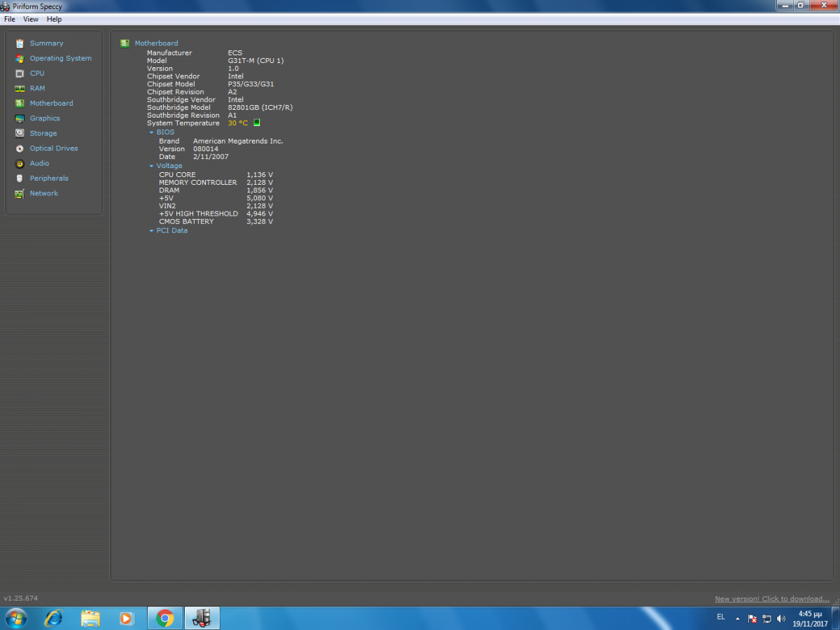Screen dimensions: 840x630
Task: Click the Speccy taskbar icon
Action: [x=202, y=618]
